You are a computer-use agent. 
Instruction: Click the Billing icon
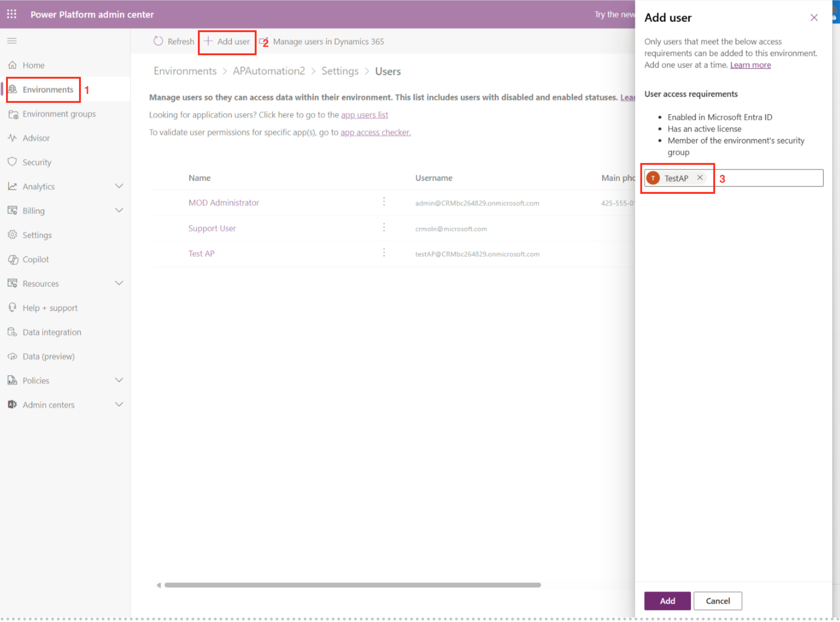pos(12,211)
